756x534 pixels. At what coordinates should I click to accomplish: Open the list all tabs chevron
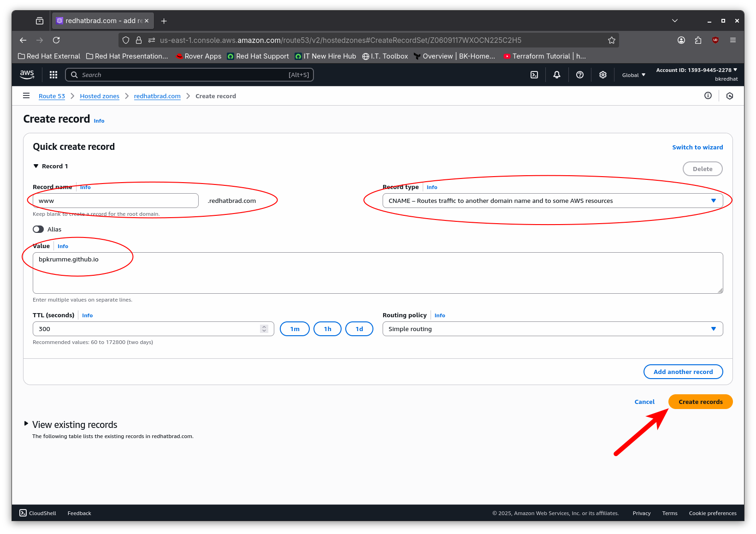675,21
